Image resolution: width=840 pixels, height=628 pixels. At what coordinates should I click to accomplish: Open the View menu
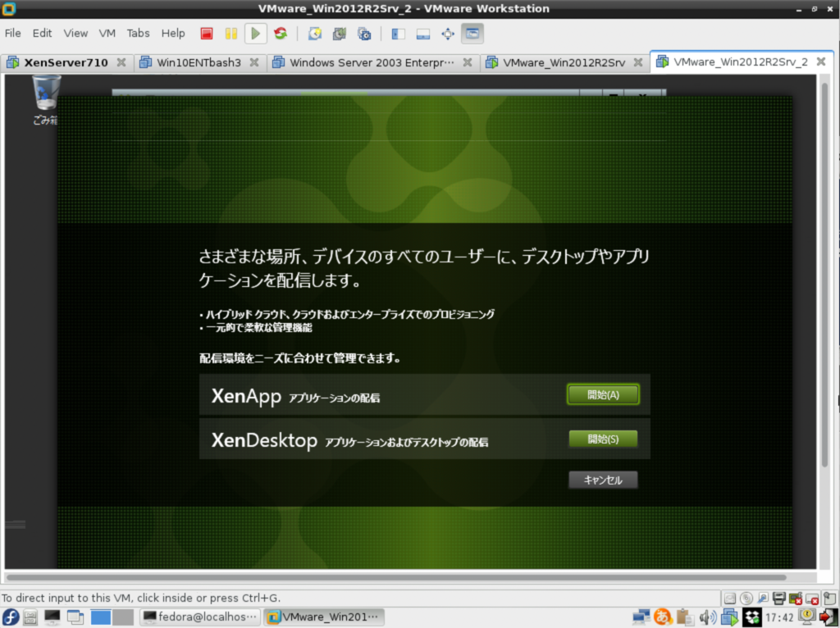[x=75, y=33]
